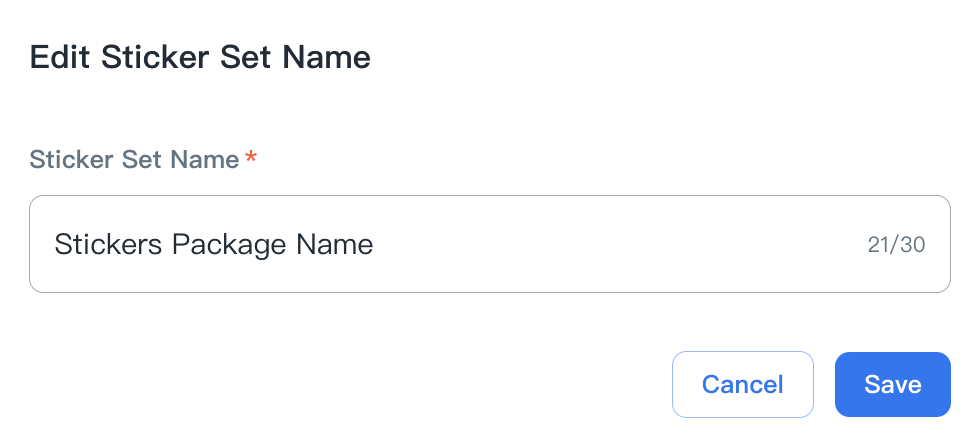Click empty input space before the character counter
The width and height of the screenshot is (966, 446).
pos(620,244)
